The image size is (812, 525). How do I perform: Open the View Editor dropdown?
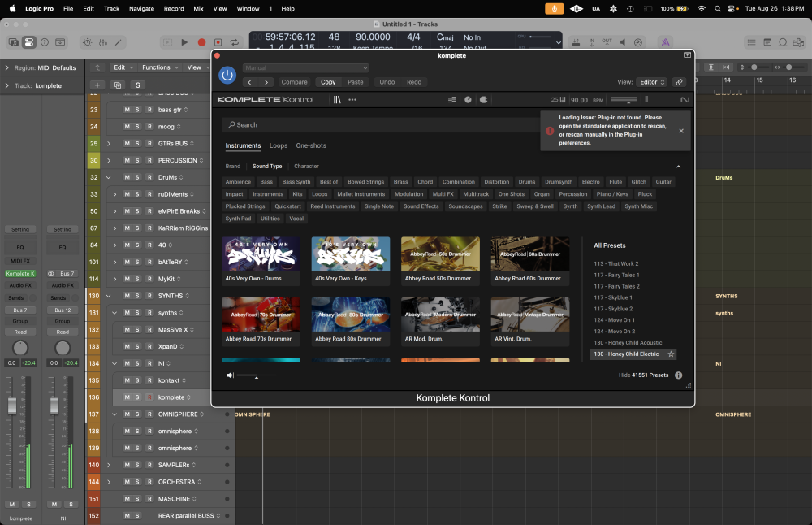pyautogui.click(x=651, y=82)
